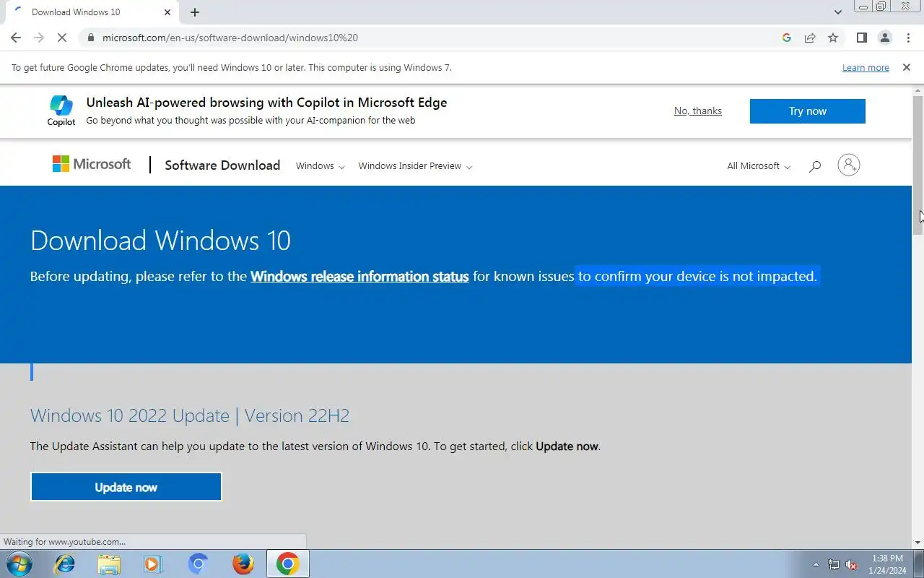Click the Chrome taskbar icon

tap(288, 564)
